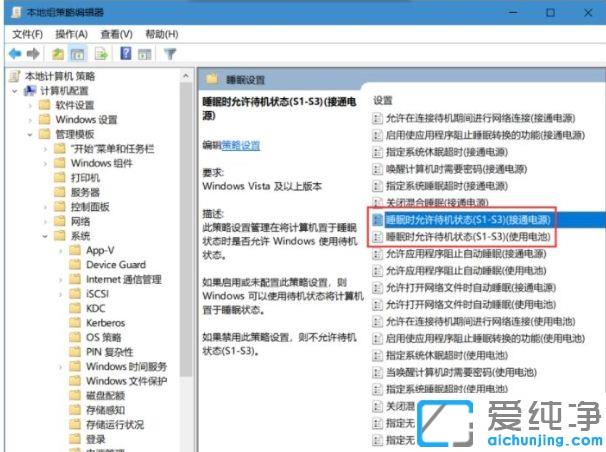Select 启用使应用程序阻止睡眠转换的功能(接通电源) policy
Viewport: 606px width, 452px height.
click(x=485, y=135)
